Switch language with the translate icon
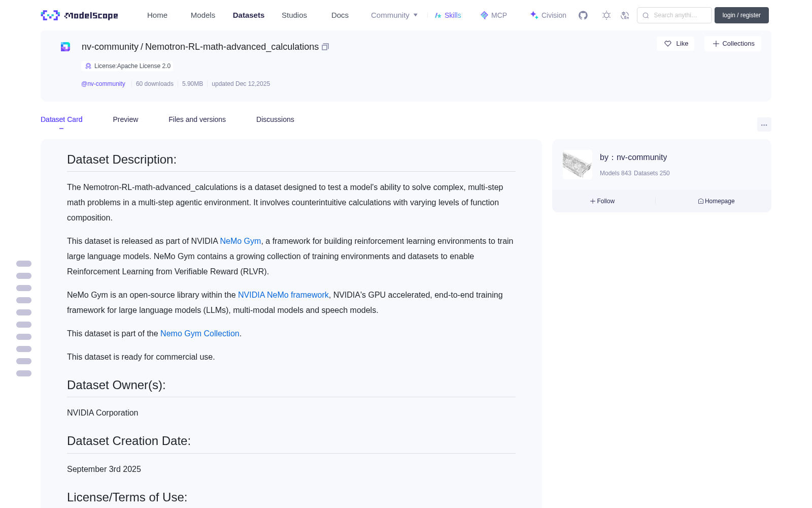812x508 pixels. tap(625, 15)
